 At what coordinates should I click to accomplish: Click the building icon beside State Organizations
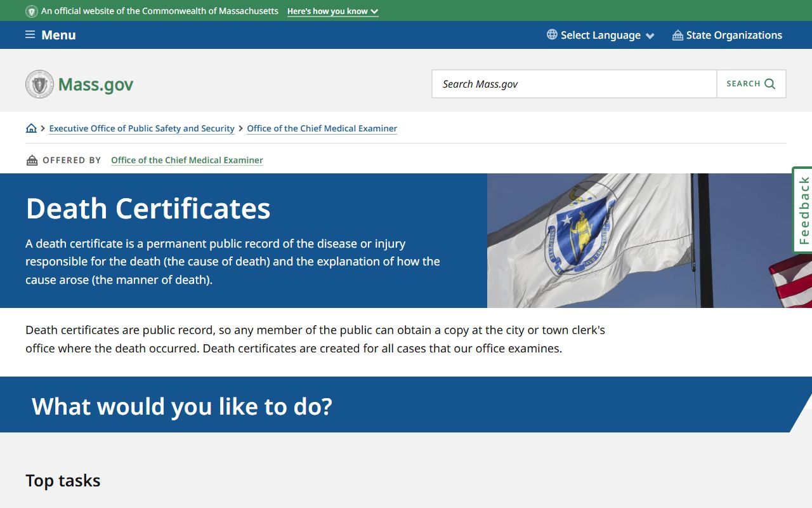click(678, 35)
